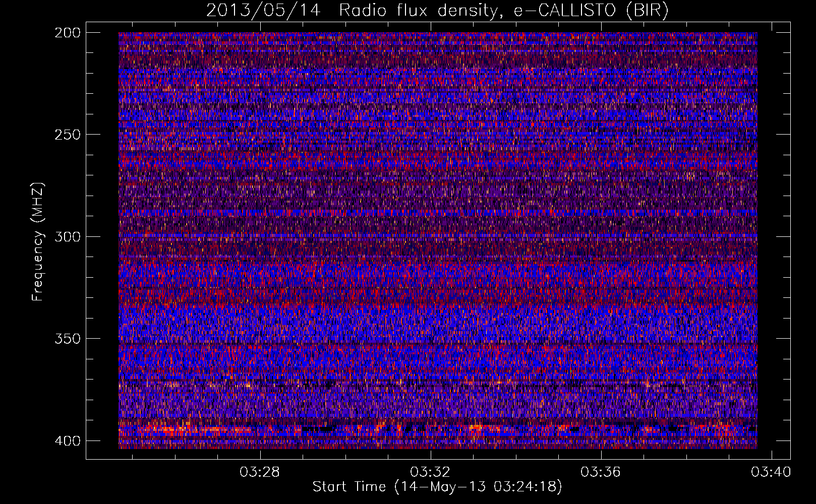
Task: Select the 400 frequency tick label
Action: click(x=67, y=440)
